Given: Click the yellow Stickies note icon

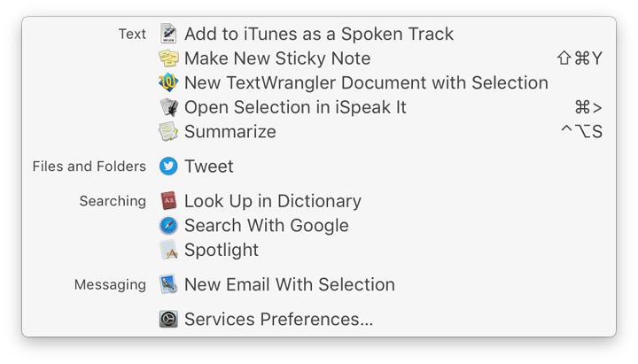Looking at the screenshot, I should click(168, 58).
